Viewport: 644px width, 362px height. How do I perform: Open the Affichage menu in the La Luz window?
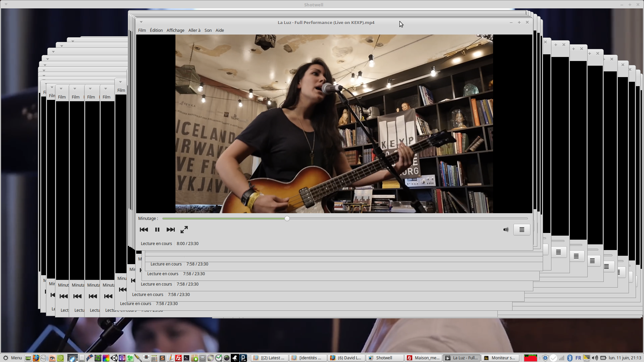175,30
